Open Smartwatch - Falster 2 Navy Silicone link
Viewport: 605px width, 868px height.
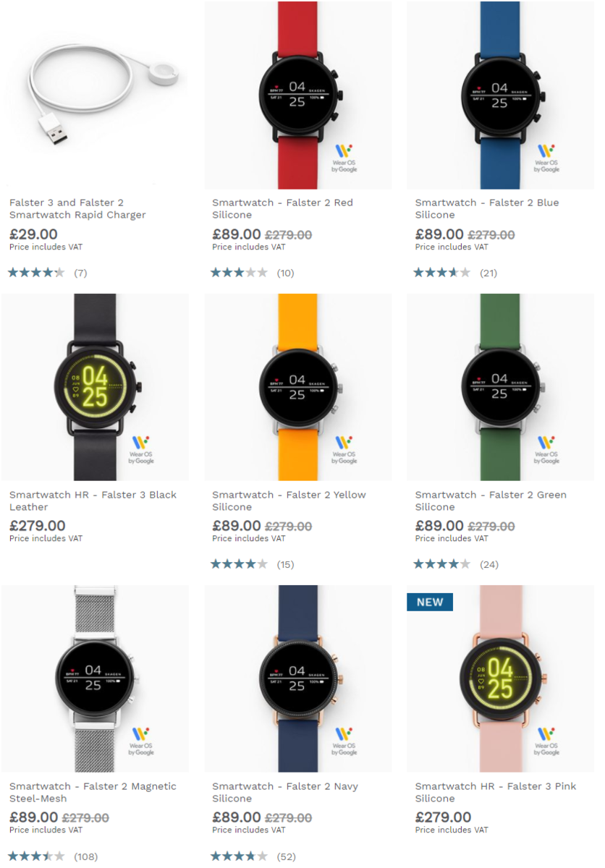pyautogui.click(x=285, y=792)
